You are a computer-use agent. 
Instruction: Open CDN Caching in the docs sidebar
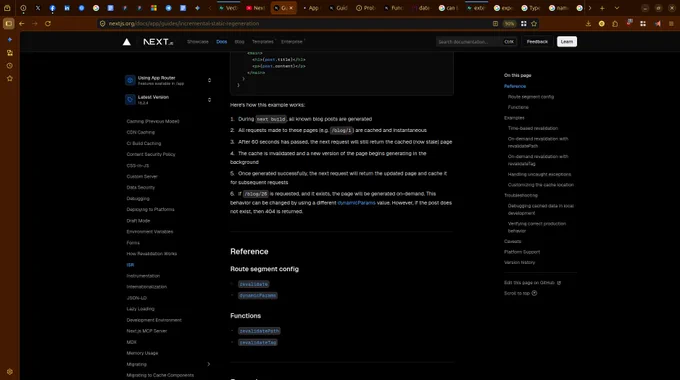(x=141, y=132)
